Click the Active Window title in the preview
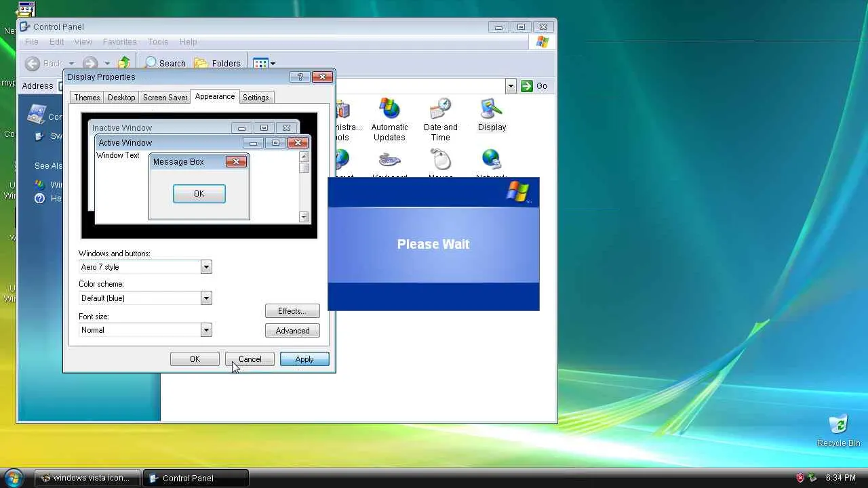This screenshot has height=488, width=868. [125, 142]
